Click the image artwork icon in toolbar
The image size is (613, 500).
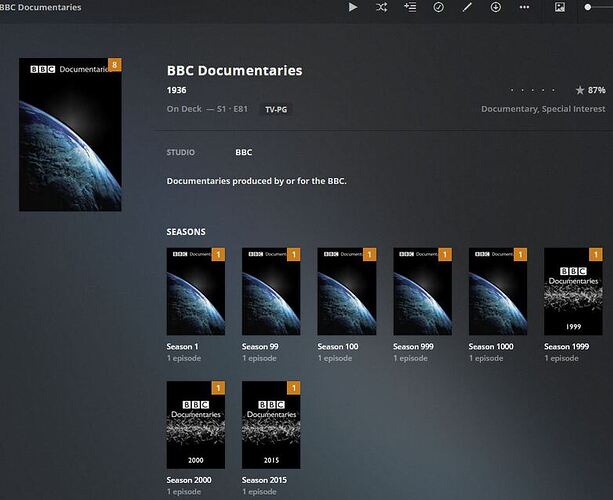[x=560, y=7]
